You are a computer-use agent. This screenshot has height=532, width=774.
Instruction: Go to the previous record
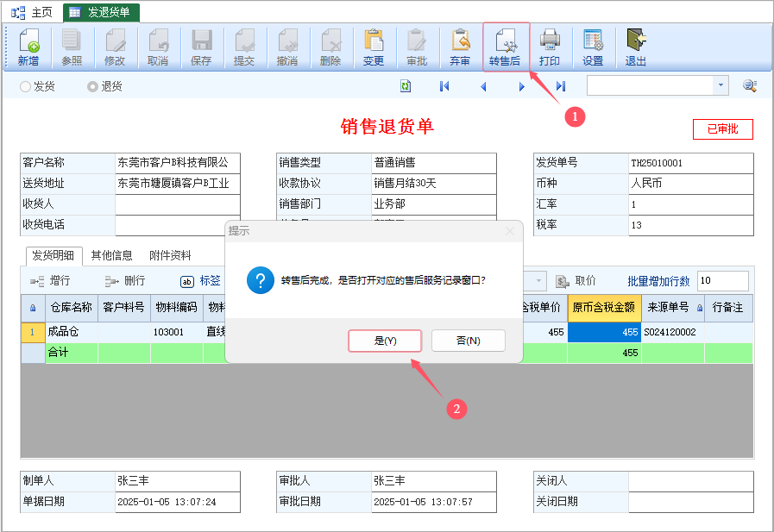(483, 87)
